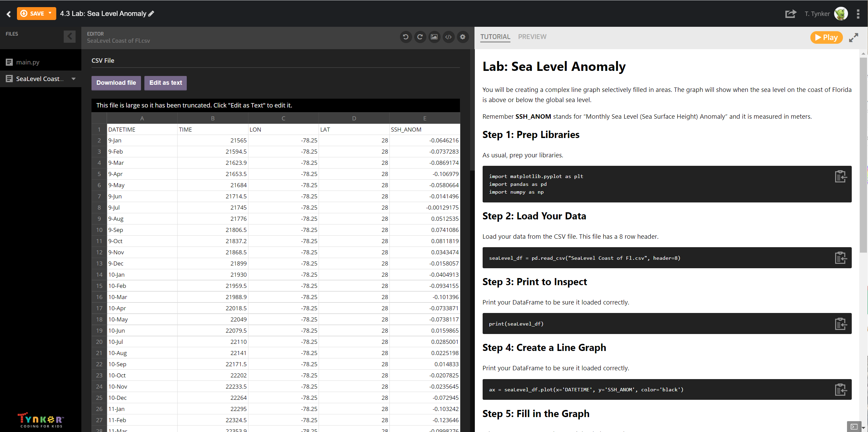The image size is (868, 432).
Task: Open T. Tynker user avatar
Action: (x=841, y=14)
